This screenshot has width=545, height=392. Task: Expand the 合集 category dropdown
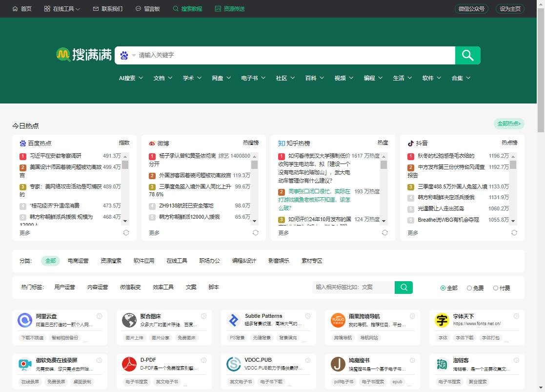pyautogui.click(x=461, y=78)
